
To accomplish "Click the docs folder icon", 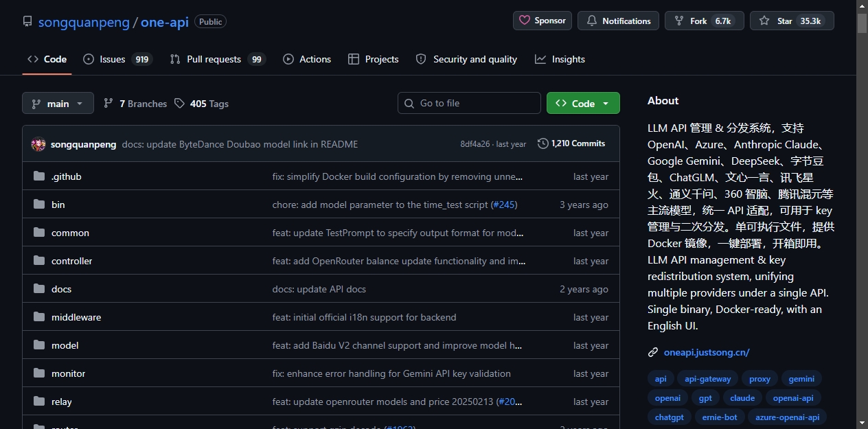I will click(39, 289).
